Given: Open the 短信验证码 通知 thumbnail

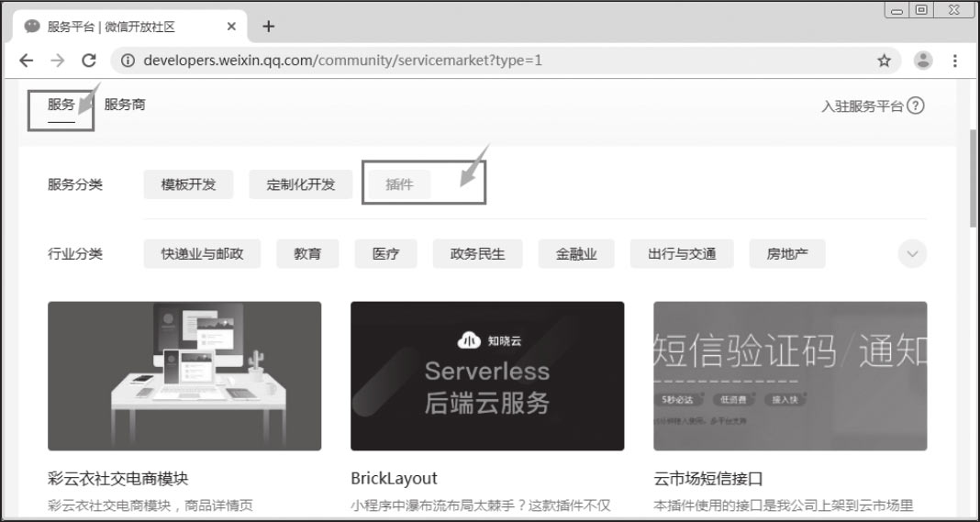Looking at the screenshot, I should click(790, 376).
